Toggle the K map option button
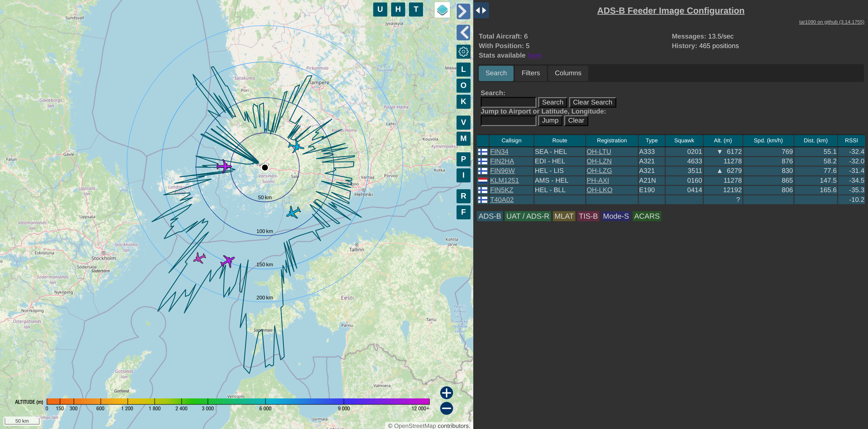The height and width of the screenshot is (429, 868). 463,102
